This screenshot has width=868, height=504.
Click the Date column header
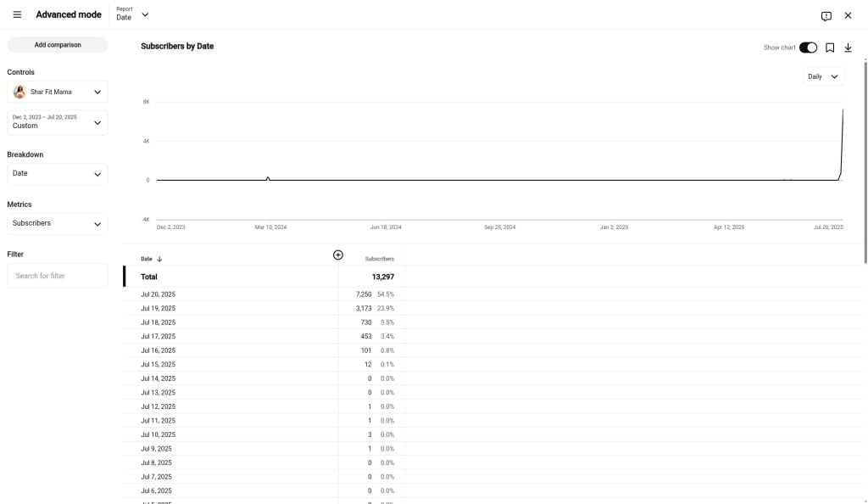146,259
